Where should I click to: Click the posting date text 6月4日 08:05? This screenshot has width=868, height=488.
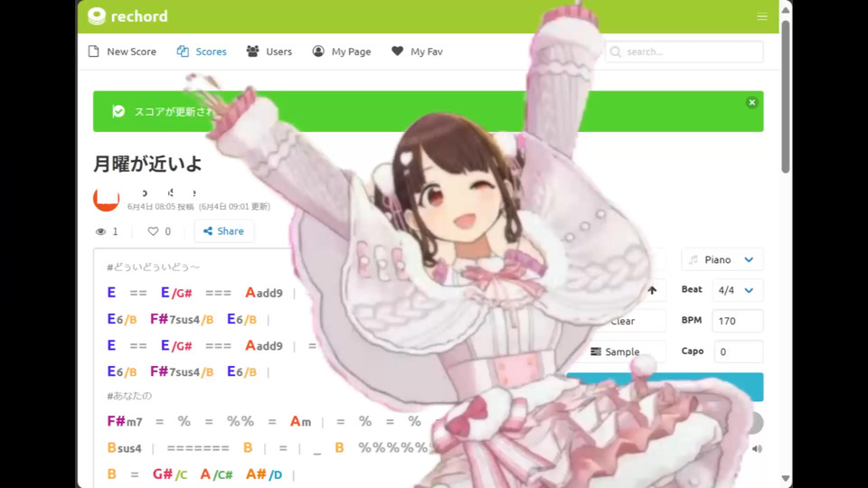tap(151, 207)
